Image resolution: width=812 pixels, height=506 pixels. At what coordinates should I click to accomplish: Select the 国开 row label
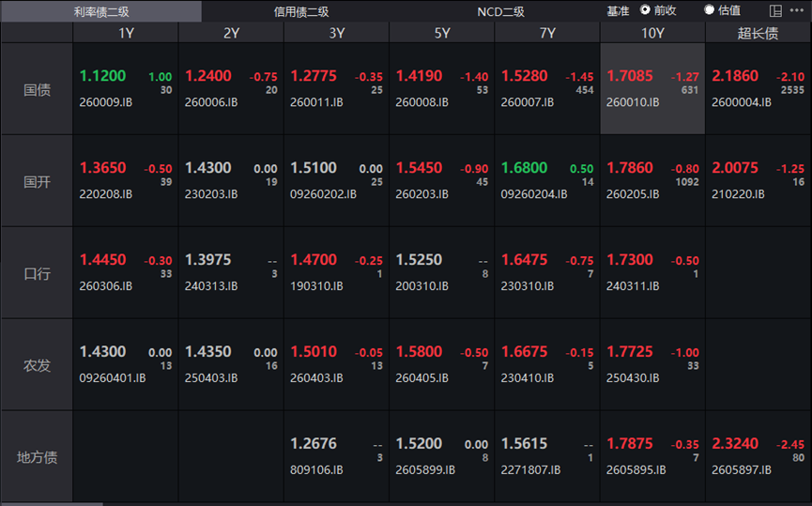(37, 181)
